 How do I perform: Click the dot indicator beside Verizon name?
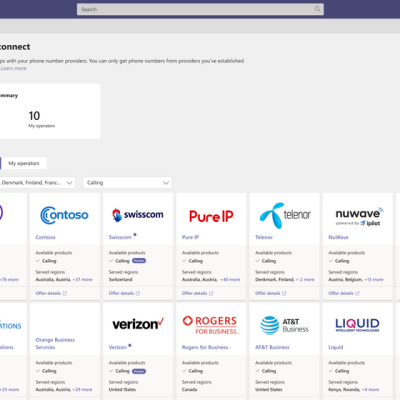130,345
